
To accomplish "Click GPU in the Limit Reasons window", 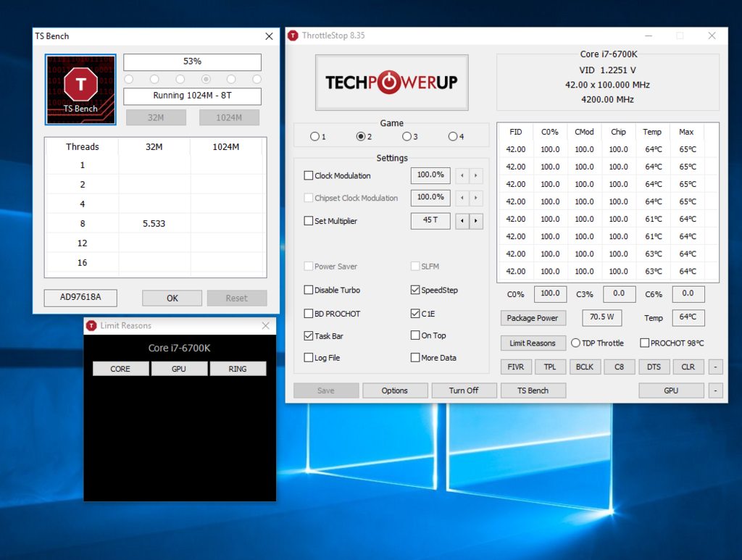I will 179,369.
